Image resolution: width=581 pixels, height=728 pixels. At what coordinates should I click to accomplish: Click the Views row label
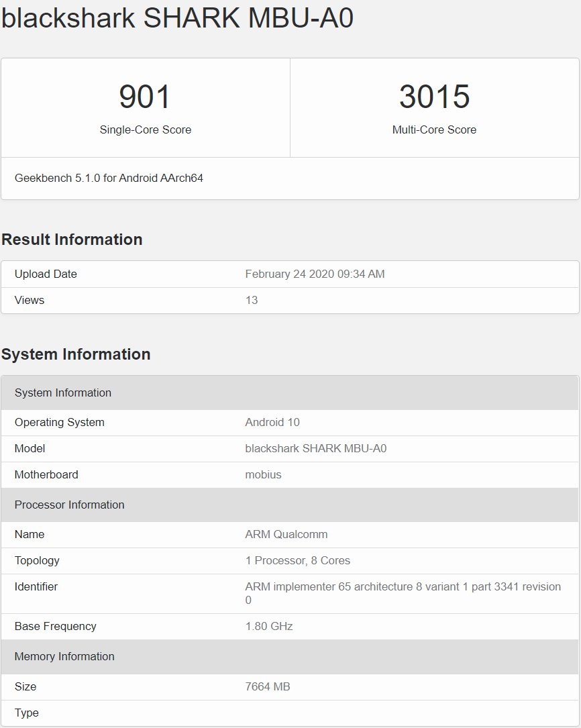[30, 300]
